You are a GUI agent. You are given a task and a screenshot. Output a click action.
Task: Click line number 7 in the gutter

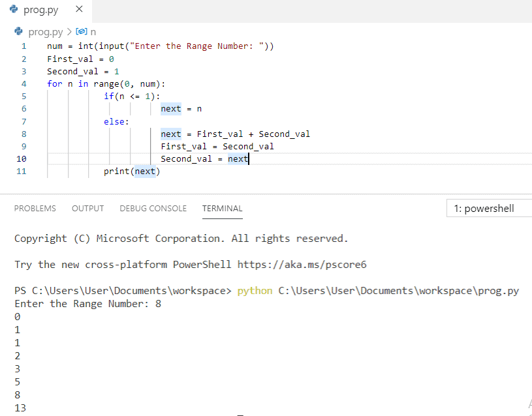pyautogui.click(x=23, y=121)
